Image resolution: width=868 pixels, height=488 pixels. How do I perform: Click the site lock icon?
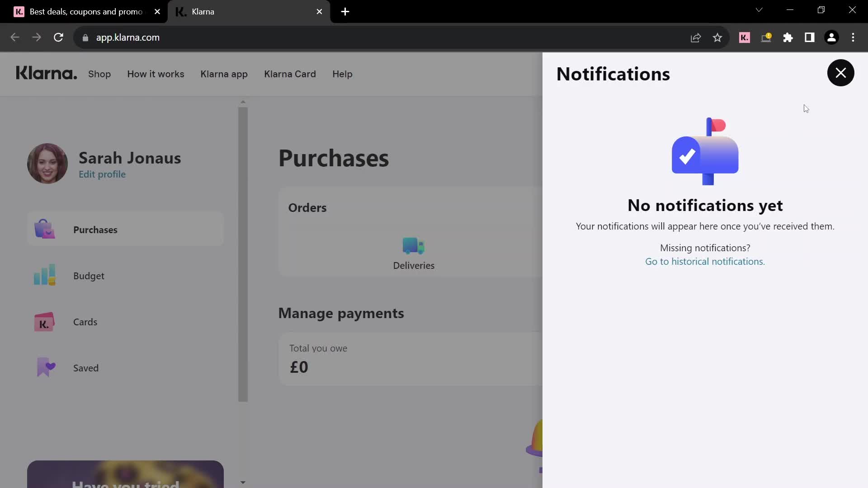[85, 38]
